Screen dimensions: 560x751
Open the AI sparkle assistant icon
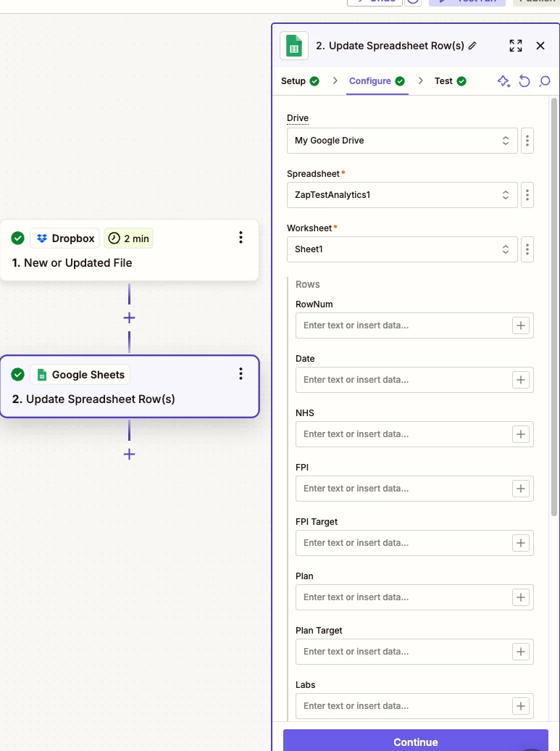(x=503, y=81)
